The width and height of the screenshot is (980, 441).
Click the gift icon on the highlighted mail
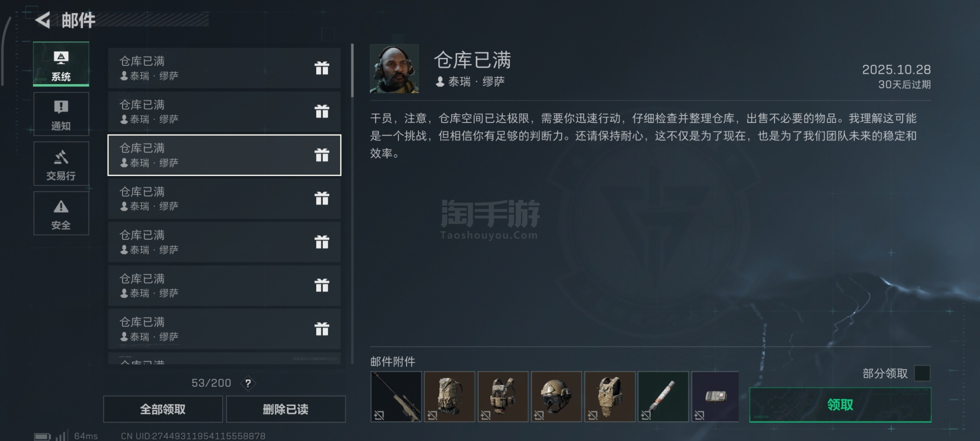[322, 155]
